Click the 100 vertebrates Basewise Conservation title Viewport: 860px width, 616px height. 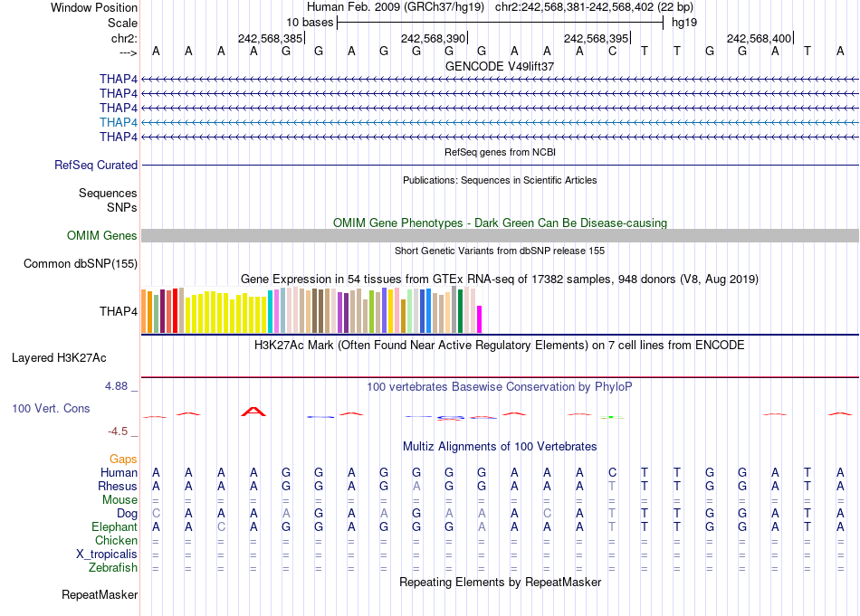(x=500, y=387)
